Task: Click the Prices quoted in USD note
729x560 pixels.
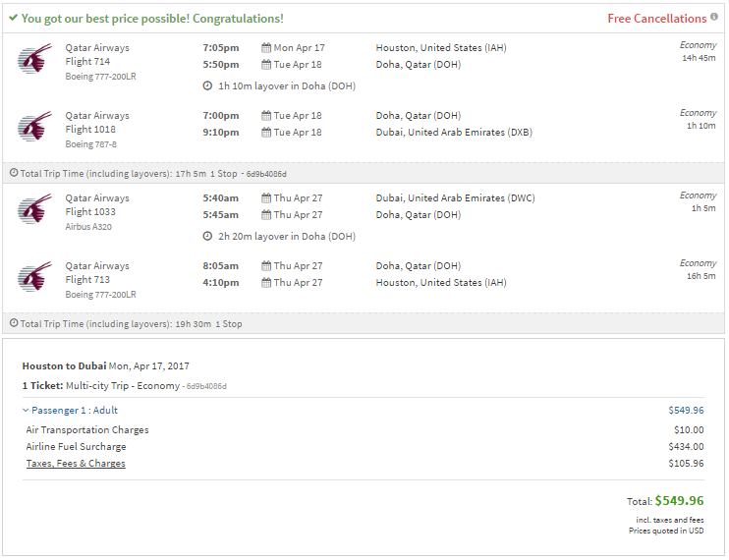Action: click(x=666, y=531)
